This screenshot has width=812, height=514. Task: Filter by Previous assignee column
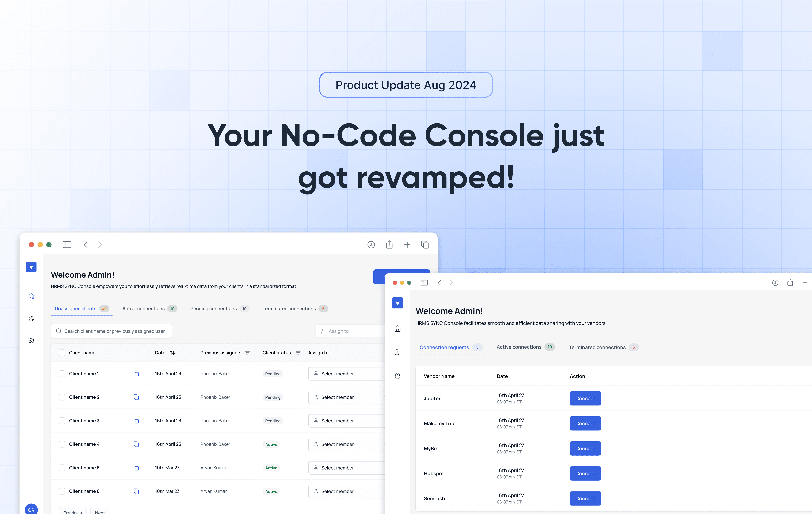(247, 353)
